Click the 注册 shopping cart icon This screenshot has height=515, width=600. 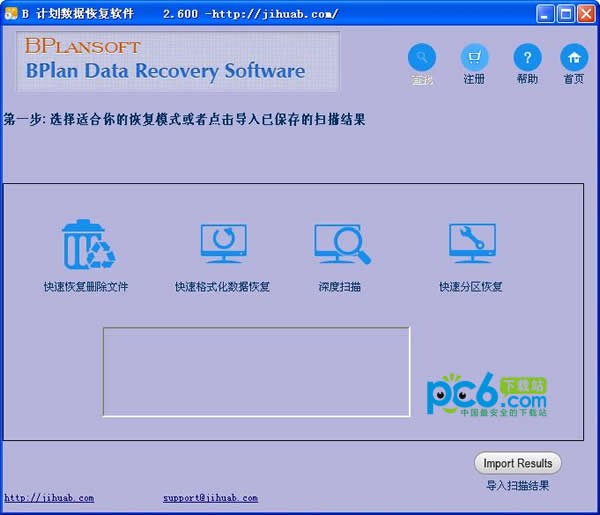coord(474,58)
